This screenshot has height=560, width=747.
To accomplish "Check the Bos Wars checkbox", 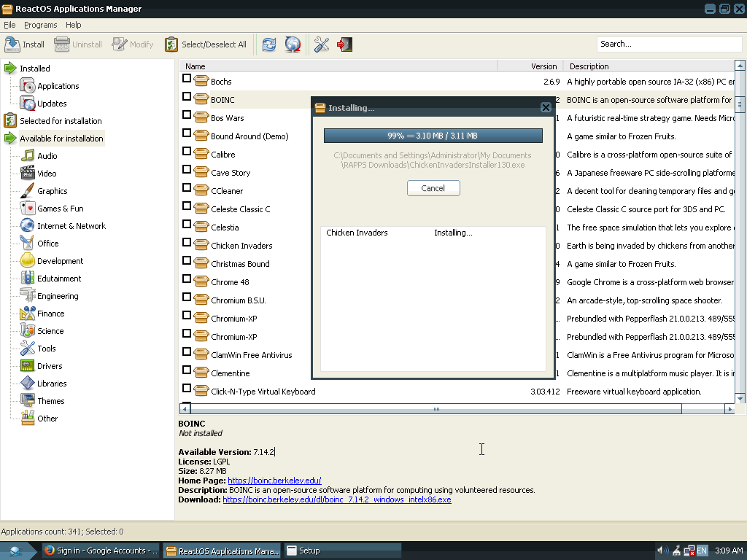I will coord(187,114).
